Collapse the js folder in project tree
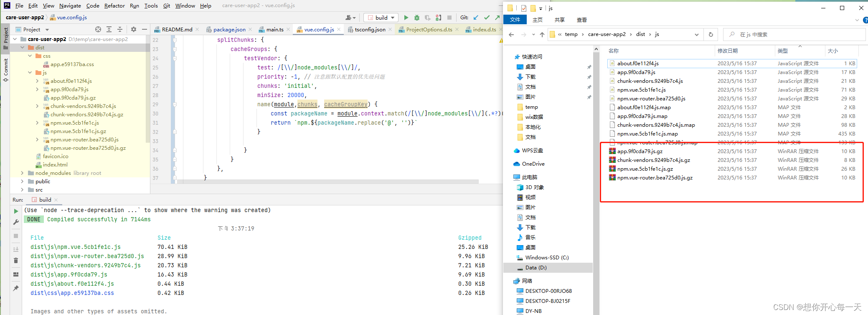This screenshot has height=315, width=868. point(30,73)
